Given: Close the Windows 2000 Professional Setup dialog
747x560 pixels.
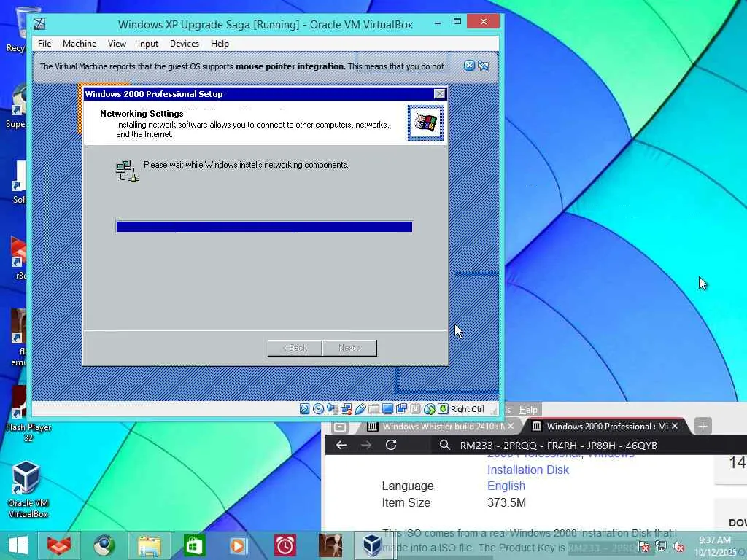Looking at the screenshot, I should [x=440, y=94].
